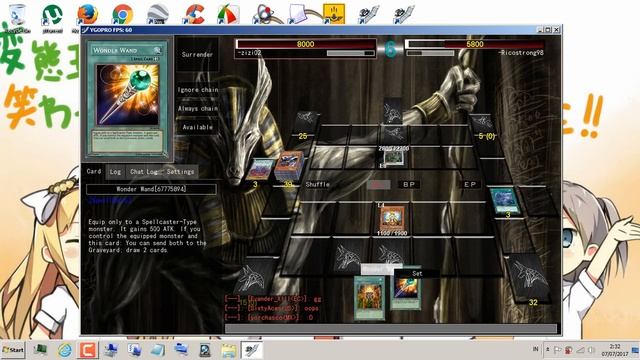Open the YGOPro desktop shortcut on the left

[x=369, y=15]
